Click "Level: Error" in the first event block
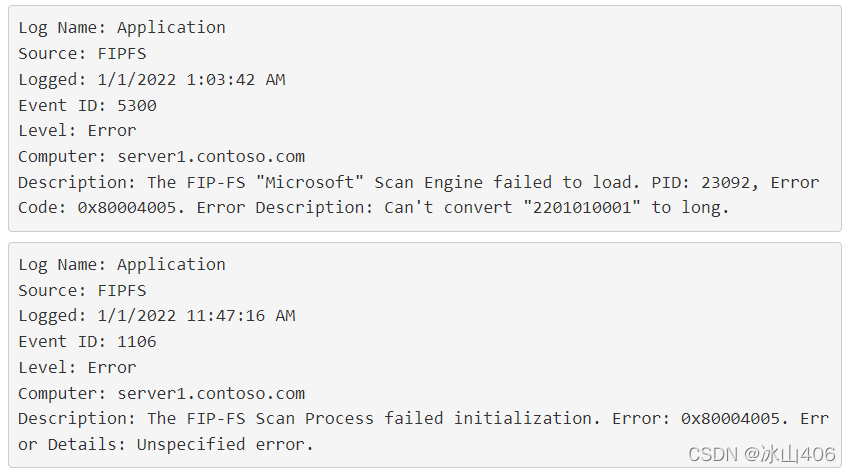This screenshot has width=851, height=473. (77, 131)
